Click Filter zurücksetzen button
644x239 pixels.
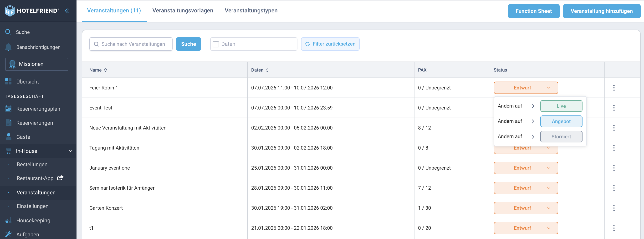pos(330,44)
